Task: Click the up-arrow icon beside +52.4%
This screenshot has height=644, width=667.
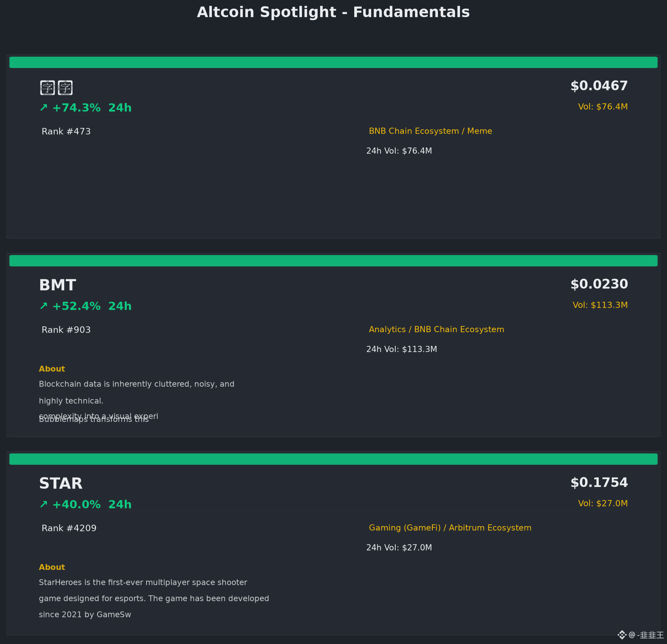Action: point(44,306)
